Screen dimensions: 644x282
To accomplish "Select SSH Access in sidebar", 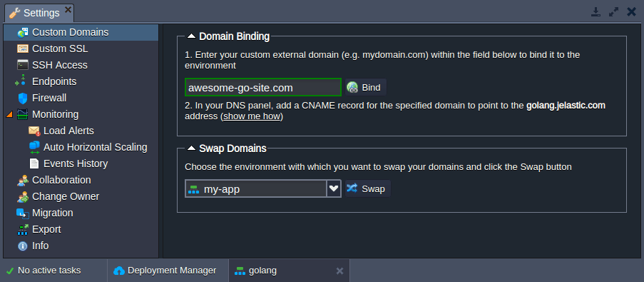I will tap(81, 66).
